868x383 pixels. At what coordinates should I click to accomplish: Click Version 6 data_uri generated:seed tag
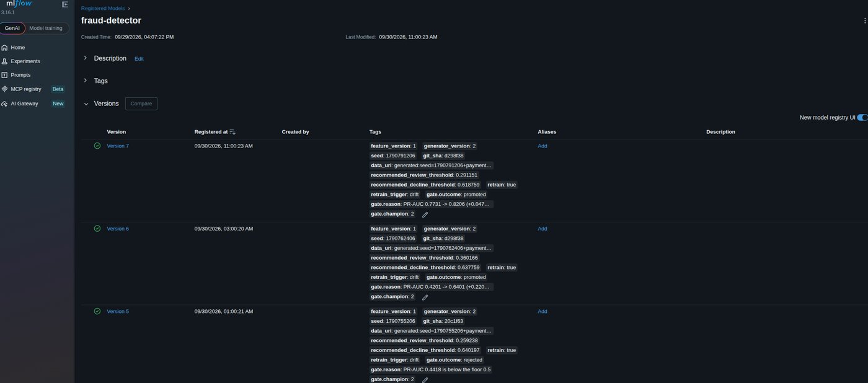tap(432, 249)
